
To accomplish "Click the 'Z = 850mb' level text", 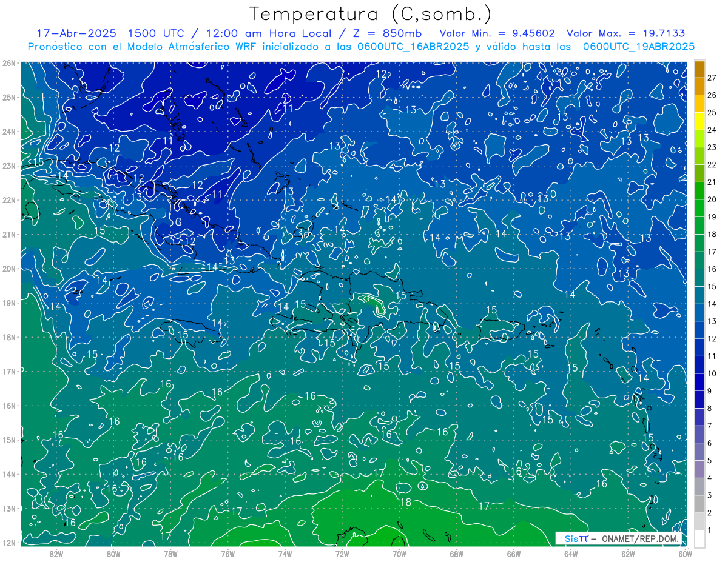I will (387, 33).
